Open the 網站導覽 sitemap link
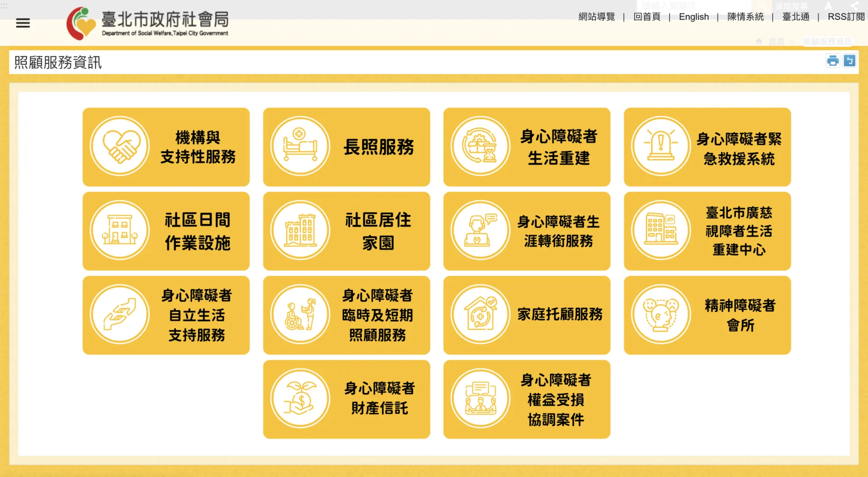 [x=596, y=17]
